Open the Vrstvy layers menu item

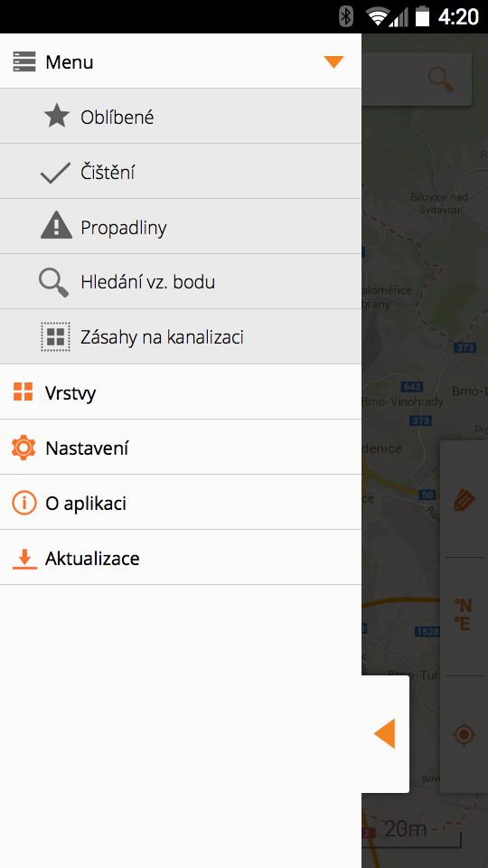tap(181, 392)
